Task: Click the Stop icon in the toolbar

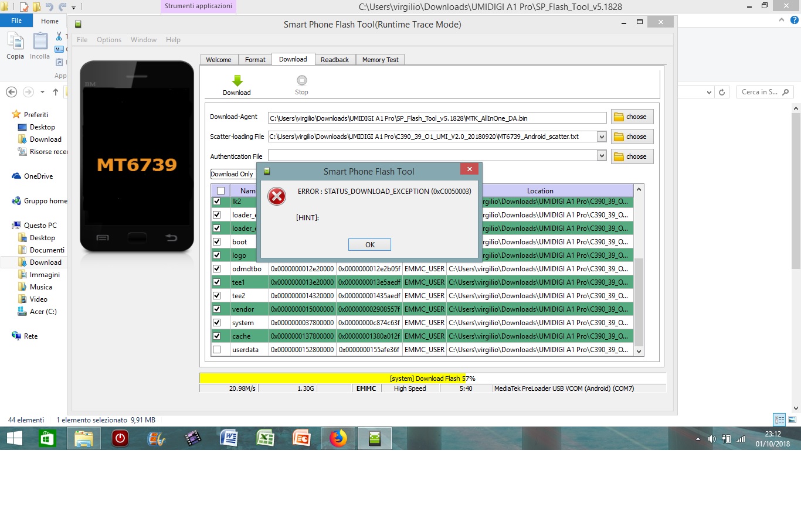Action: (x=301, y=80)
